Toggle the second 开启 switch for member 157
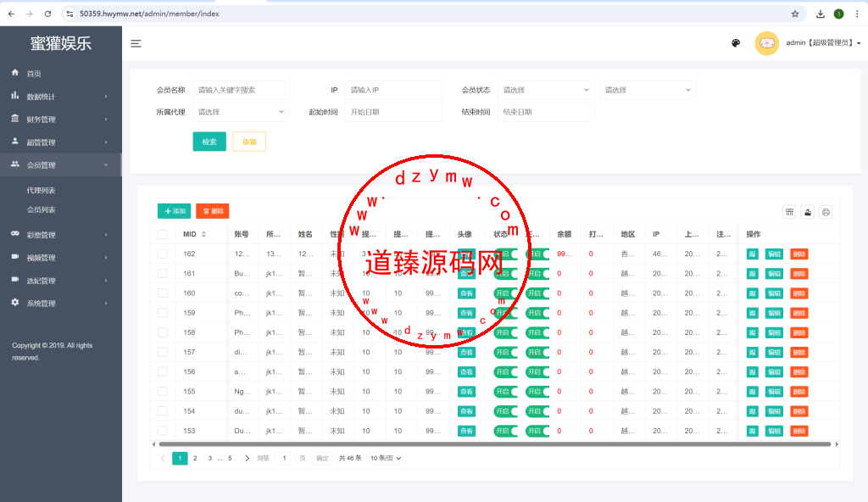This screenshot has width=868, height=502. [537, 353]
